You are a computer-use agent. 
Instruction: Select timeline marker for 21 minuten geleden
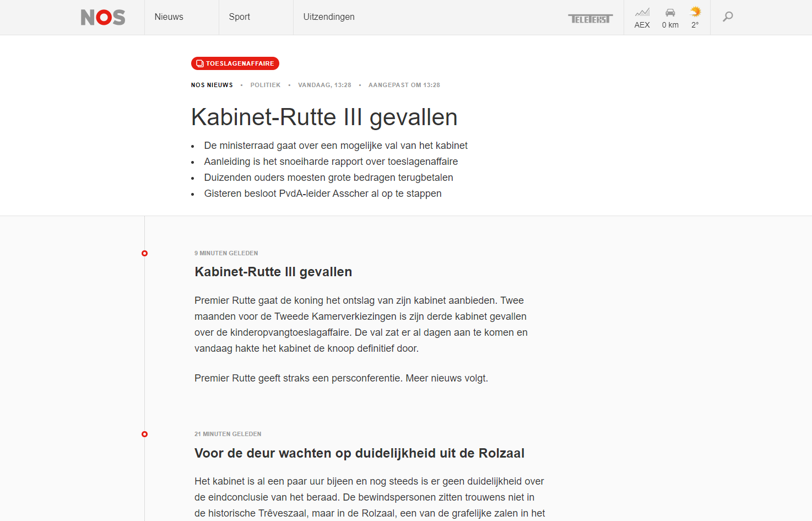pos(144,434)
